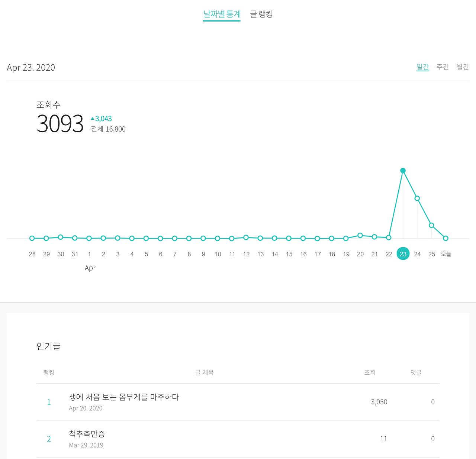Image resolution: width=476 pixels, height=459 pixels.
Task: Click the 댓글 column header
Action: click(x=415, y=372)
